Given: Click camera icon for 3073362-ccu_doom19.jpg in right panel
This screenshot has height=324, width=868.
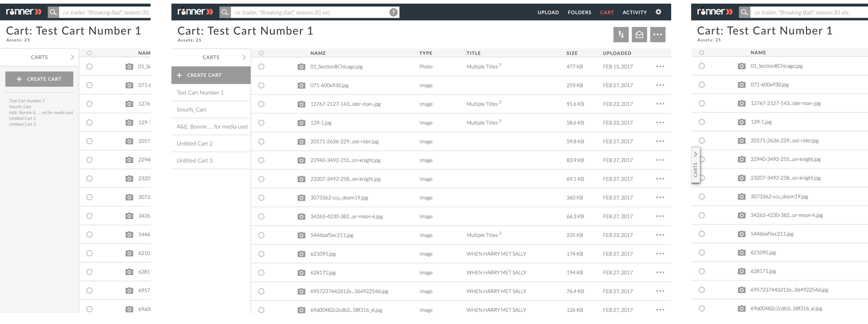Looking at the screenshot, I should tap(741, 197).
